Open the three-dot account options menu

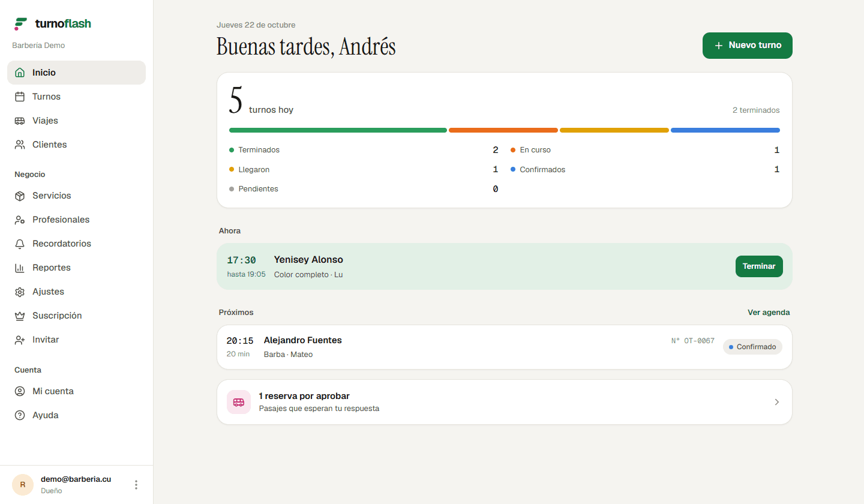136,485
